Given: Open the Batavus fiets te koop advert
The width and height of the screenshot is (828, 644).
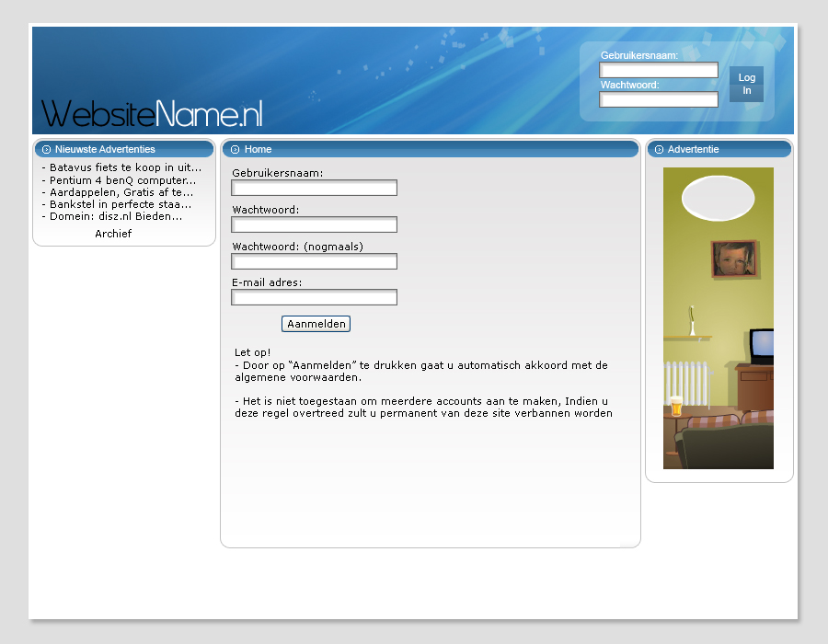Looking at the screenshot, I should click(122, 167).
